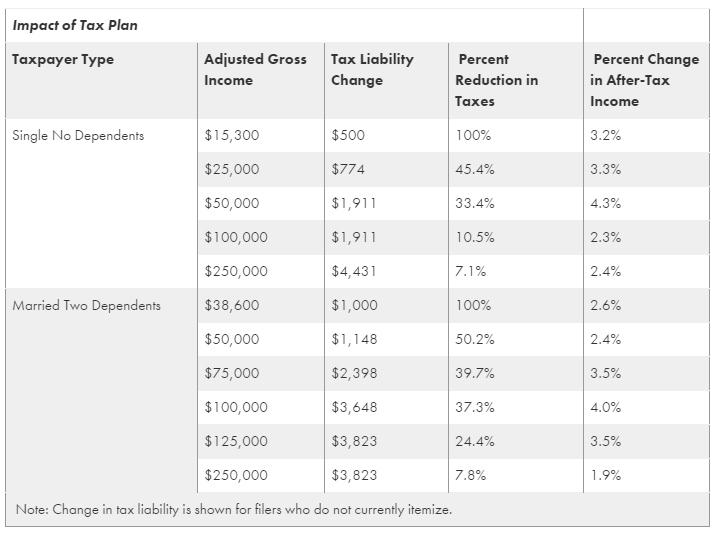
Task: Select the 7.8% percent reduction cell
Action: (470, 476)
